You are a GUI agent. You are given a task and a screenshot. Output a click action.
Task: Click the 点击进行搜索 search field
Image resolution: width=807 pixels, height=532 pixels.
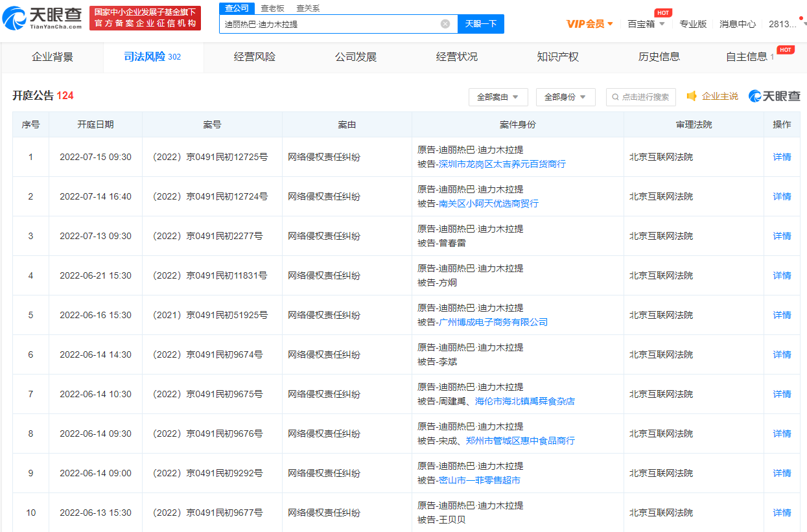pyautogui.click(x=641, y=97)
